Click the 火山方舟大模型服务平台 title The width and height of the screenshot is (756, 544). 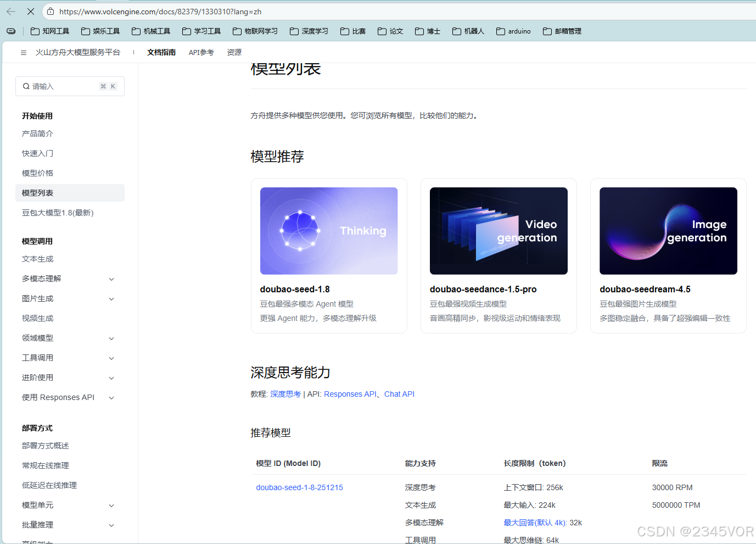(x=78, y=52)
